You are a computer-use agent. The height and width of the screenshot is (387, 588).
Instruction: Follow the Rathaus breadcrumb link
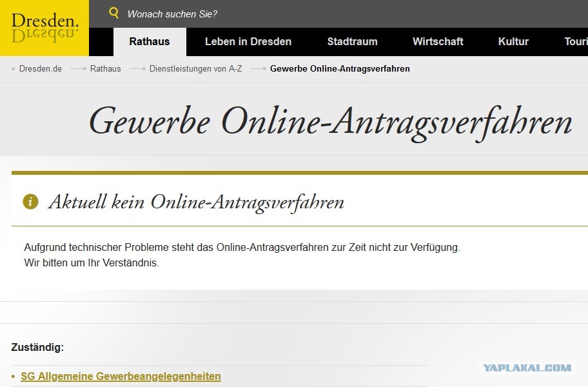tap(105, 68)
